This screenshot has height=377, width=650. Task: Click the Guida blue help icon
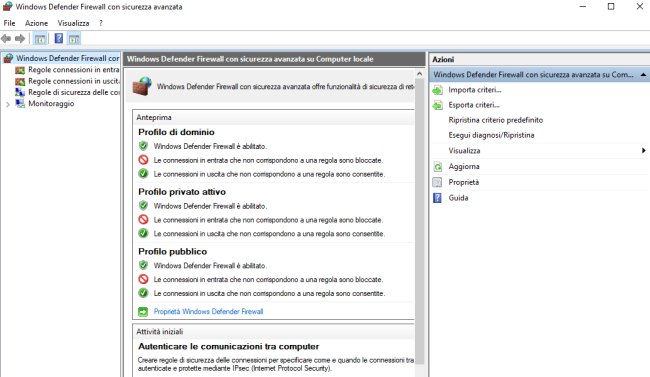(x=437, y=198)
